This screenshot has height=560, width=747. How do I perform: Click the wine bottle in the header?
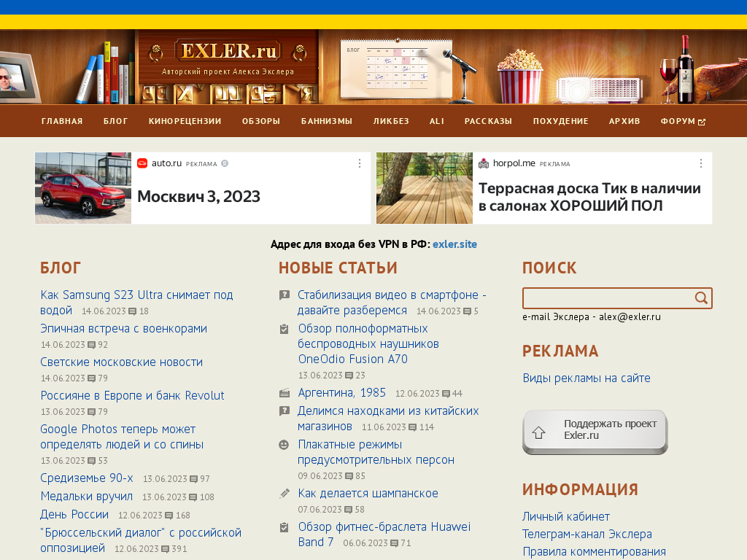[x=686, y=69]
